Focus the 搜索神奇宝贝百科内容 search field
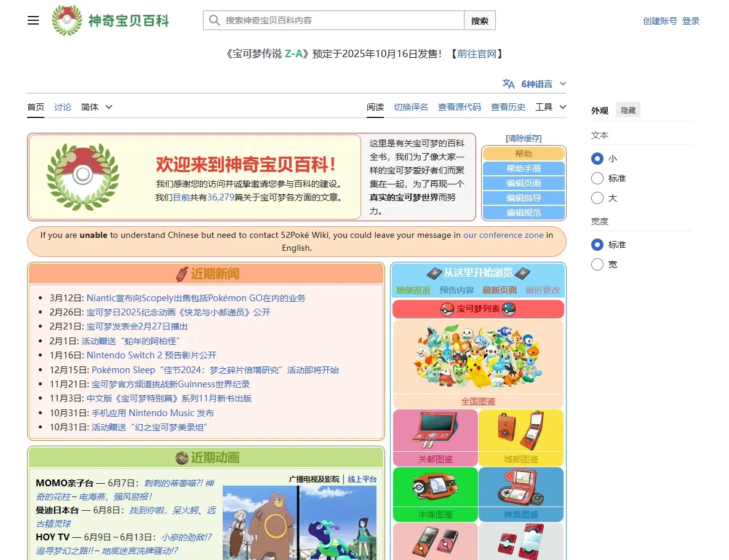 coord(333,20)
